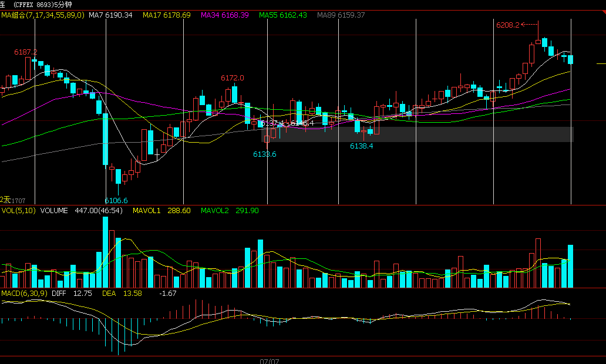Select the gray shaded price zone rectangle
Viewport: 606px width, 364px height.
tap(417, 134)
